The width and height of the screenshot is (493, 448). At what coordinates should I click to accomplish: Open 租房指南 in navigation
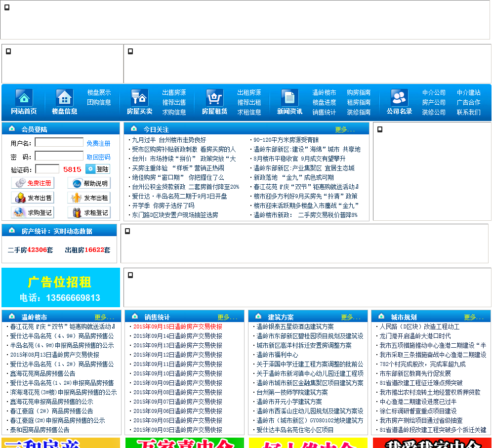[359, 102]
